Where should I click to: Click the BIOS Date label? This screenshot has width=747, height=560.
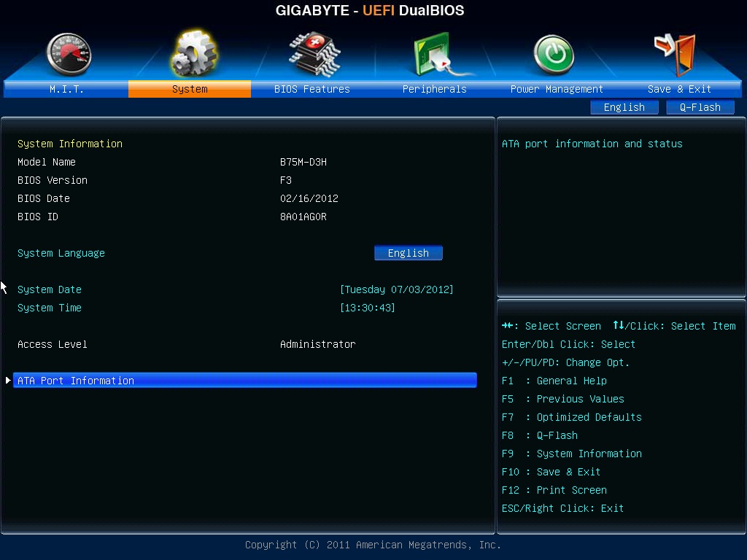click(44, 198)
